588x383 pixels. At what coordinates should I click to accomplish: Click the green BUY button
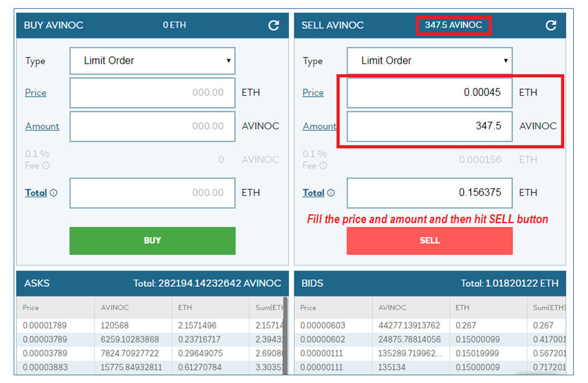coord(153,240)
